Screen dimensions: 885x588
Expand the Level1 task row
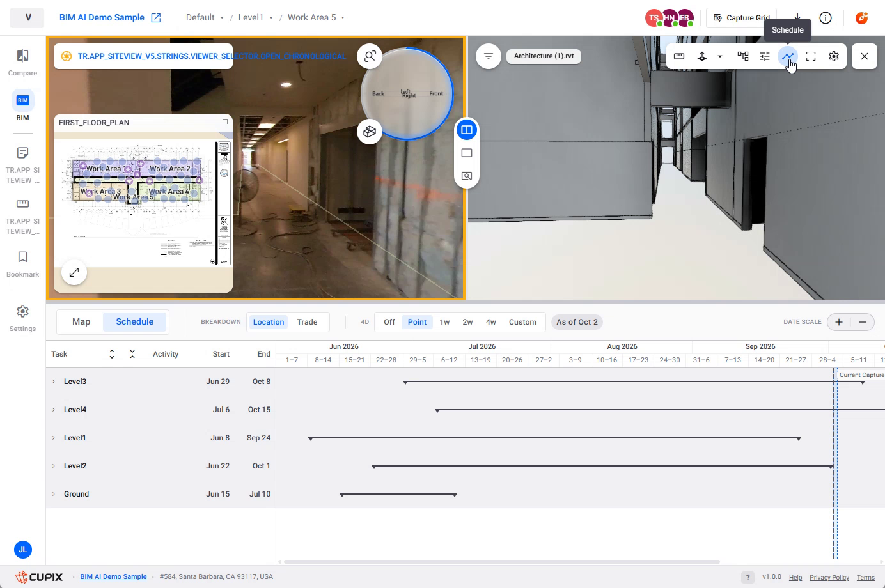(x=54, y=438)
